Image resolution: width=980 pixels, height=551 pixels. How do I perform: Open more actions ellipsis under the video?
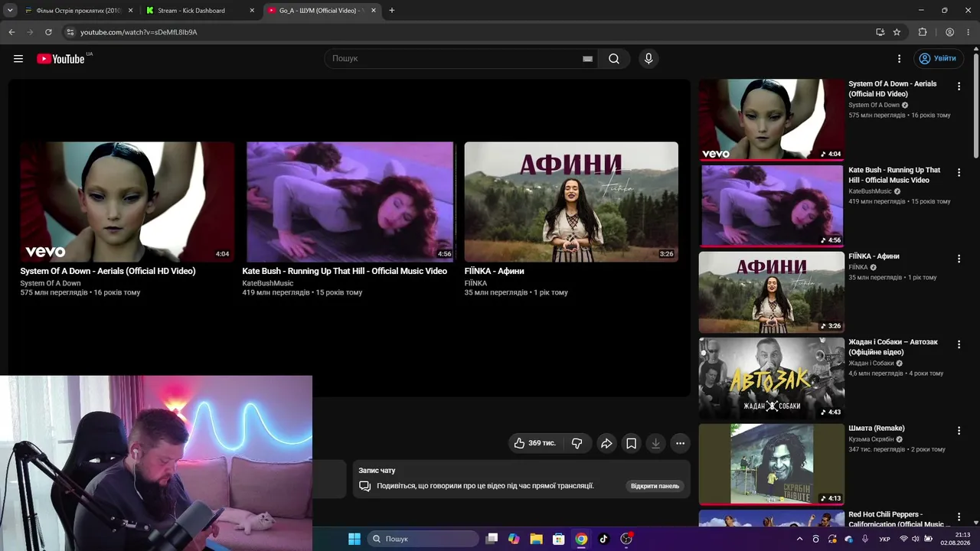680,443
